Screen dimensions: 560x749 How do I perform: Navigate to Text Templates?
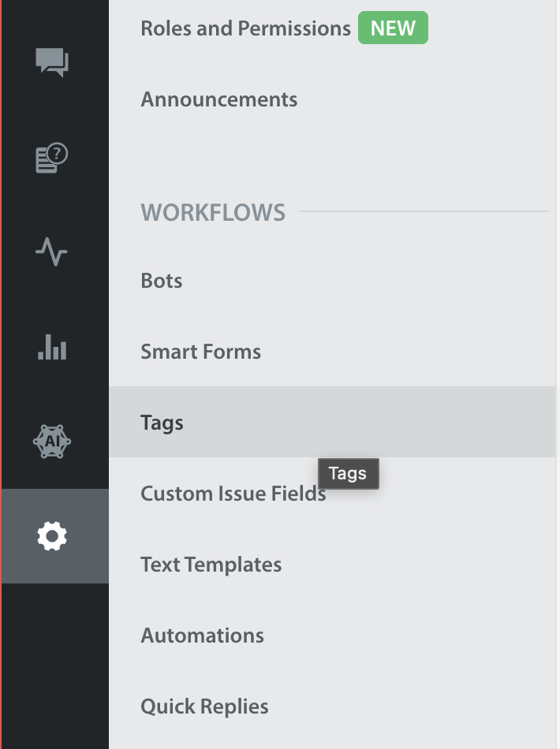(211, 565)
